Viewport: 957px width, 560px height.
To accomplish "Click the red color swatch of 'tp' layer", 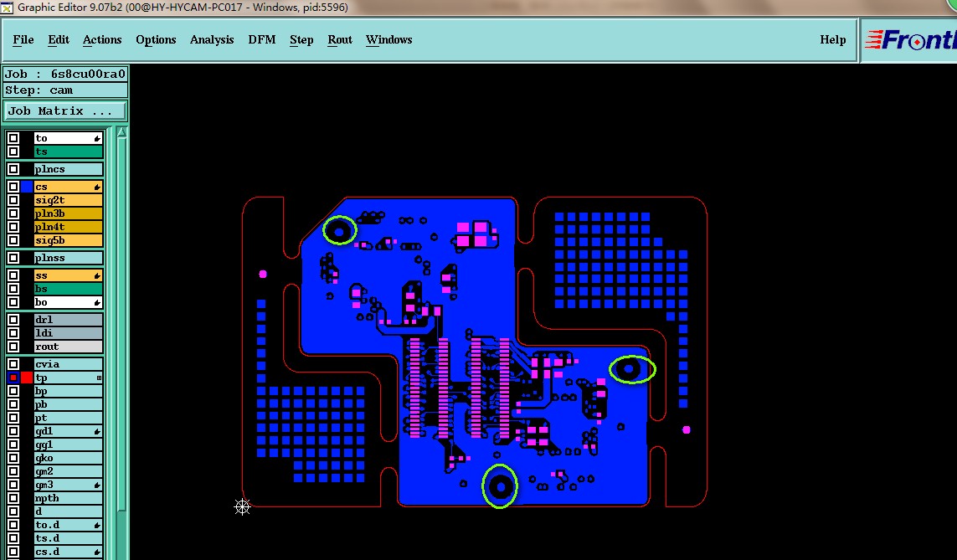I will coord(27,378).
